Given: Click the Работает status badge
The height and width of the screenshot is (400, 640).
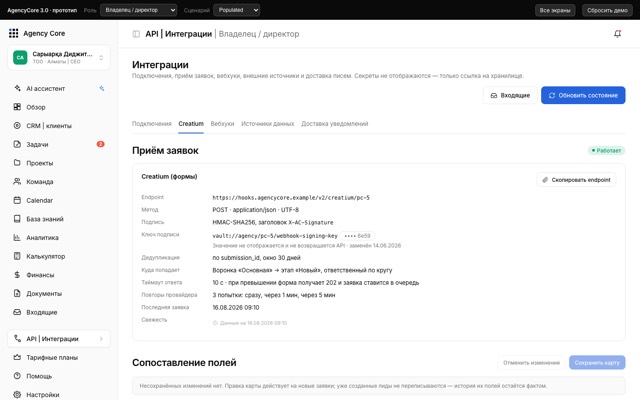Looking at the screenshot, I should (607, 150).
